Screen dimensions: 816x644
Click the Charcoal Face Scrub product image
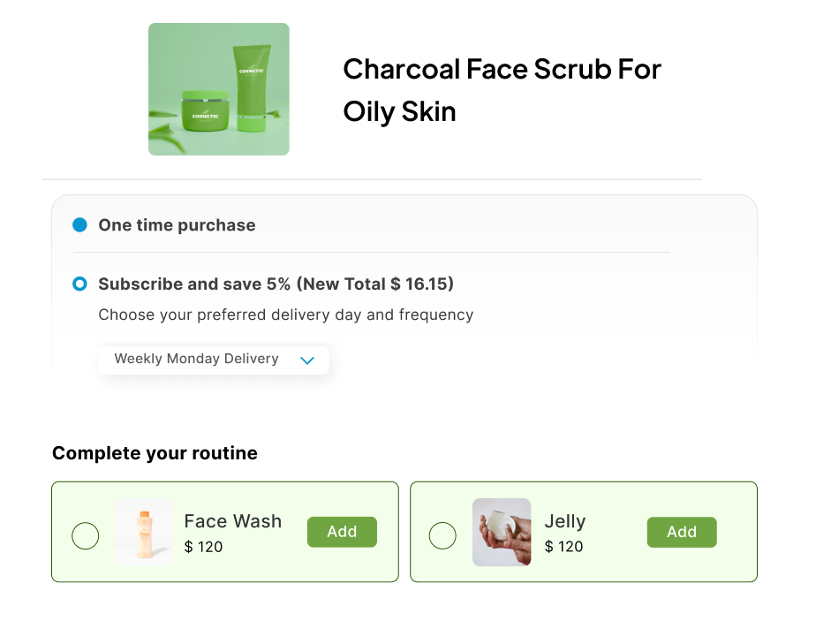[218, 89]
